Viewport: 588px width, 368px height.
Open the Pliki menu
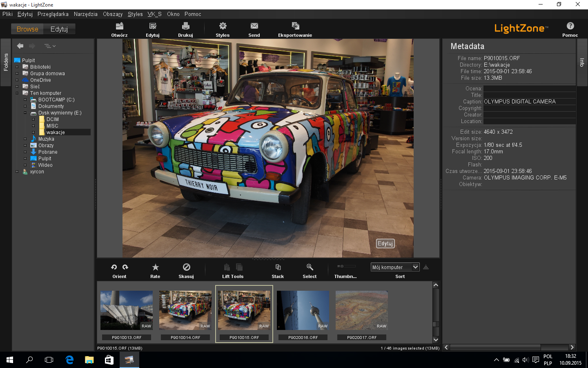pos(8,14)
